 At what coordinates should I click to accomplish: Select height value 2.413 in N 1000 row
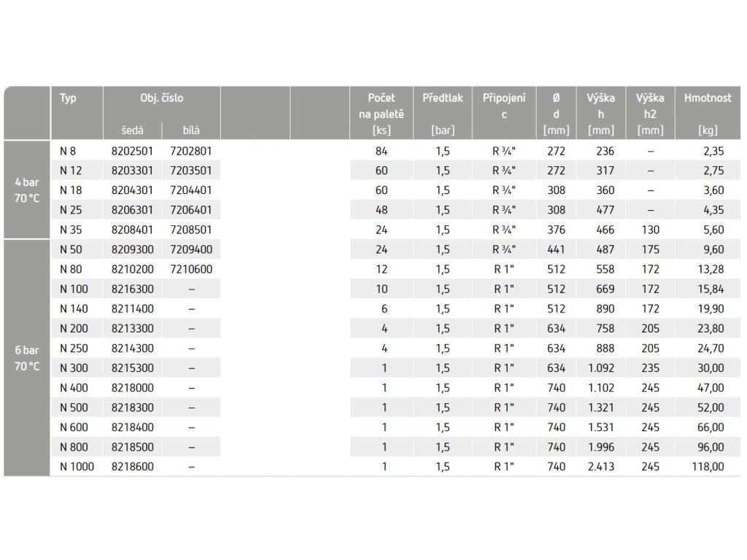pyautogui.click(x=601, y=467)
